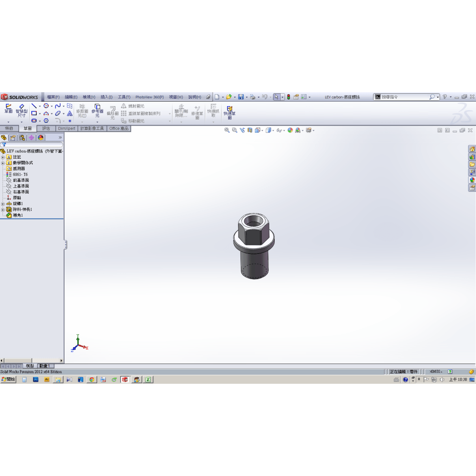Viewport: 476px width, 476px height.
Task: Switch to the 評估 Evaluate tab
Action: 46,128
